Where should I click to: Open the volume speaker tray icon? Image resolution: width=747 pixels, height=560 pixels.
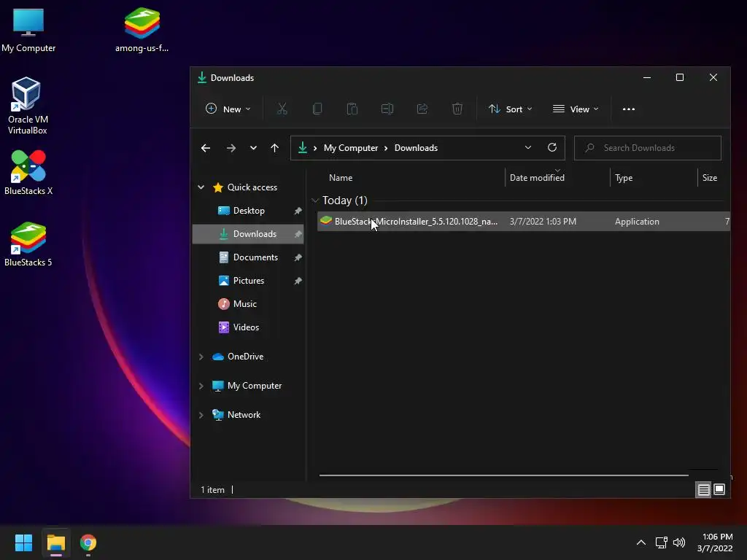679,542
